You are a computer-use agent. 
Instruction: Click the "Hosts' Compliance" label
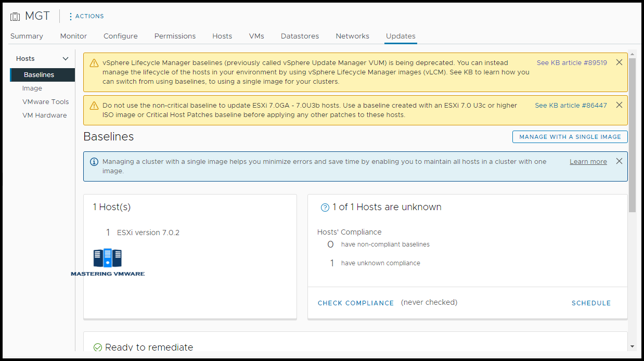(x=350, y=232)
